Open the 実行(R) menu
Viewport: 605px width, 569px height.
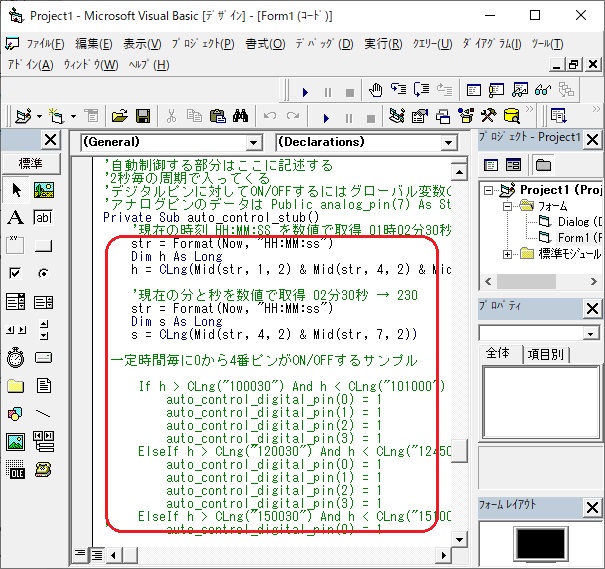pyautogui.click(x=383, y=44)
